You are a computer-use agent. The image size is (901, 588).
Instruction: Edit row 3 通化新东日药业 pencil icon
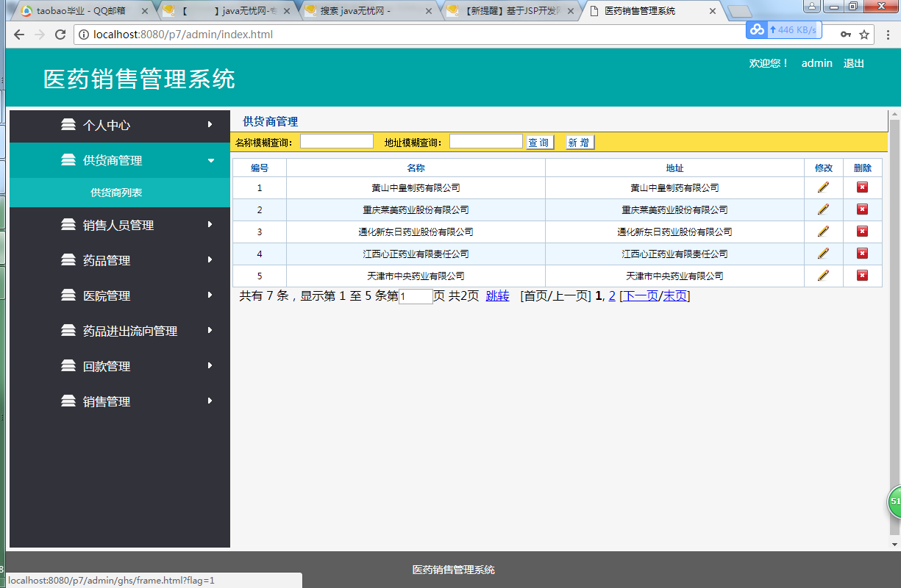pyautogui.click(x=823, y=232)
